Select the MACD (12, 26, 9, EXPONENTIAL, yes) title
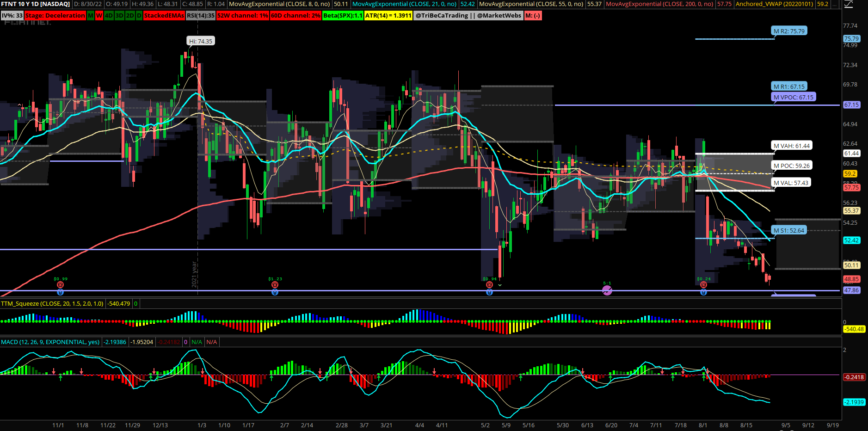The width and height of the screenshot is (868, 431). click(x=50, y=342)
